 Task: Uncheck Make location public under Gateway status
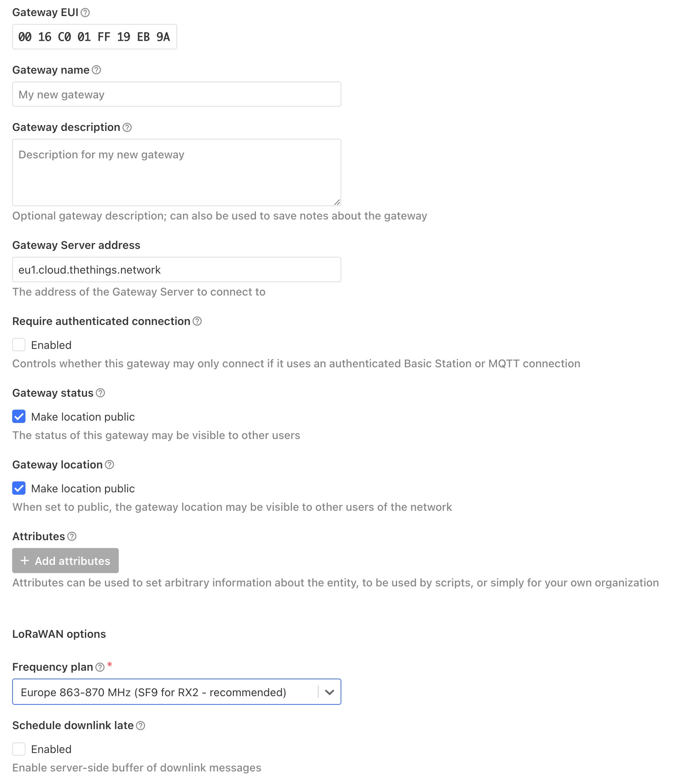(x=19, y=416)
